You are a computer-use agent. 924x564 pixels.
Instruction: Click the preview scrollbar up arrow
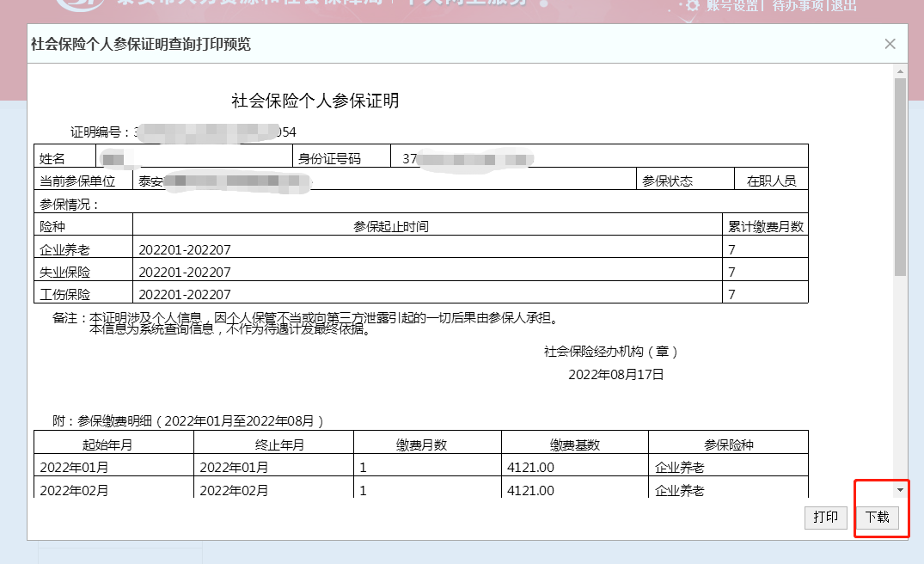900,71
